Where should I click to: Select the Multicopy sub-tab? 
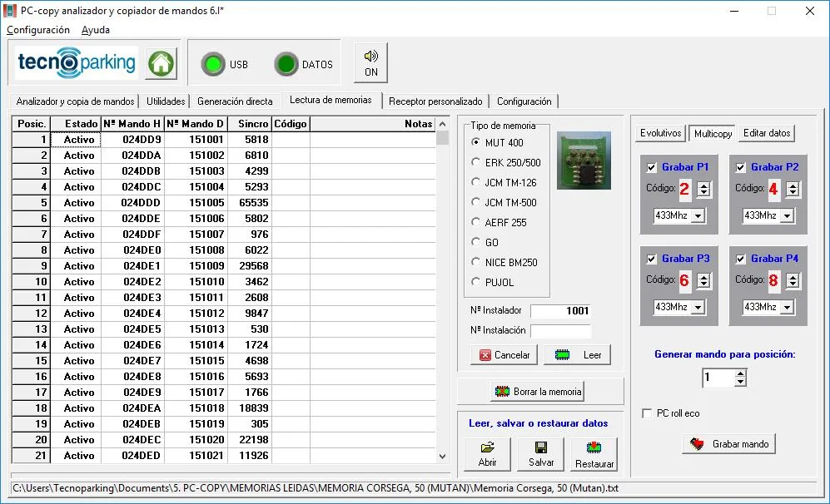713,134
